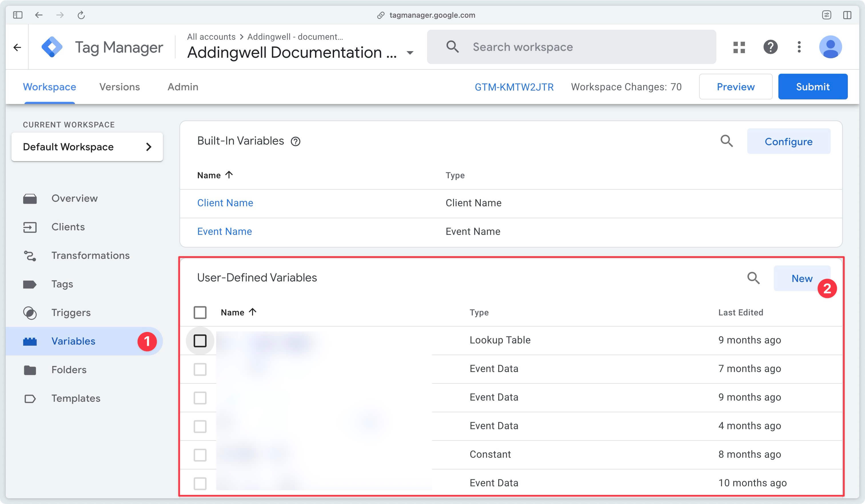The height and width of the screenshot is (504, 865).
Task: Click the Tag Manager diamond logo
Action: click(52, 47)
